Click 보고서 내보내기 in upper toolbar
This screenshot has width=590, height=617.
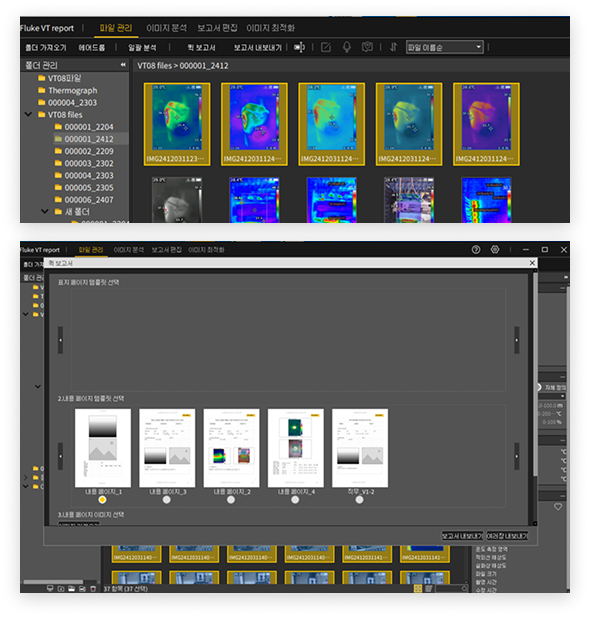(x=258, y=48)
